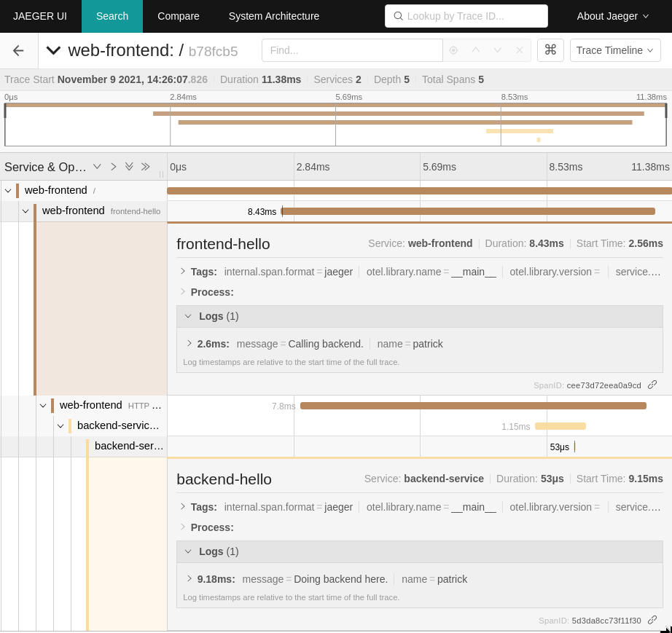The height and width of the screenshot is (633, 672).
Task: Collapse Logs (1) in the backend-hello detail
Action: tap(420, 551)
